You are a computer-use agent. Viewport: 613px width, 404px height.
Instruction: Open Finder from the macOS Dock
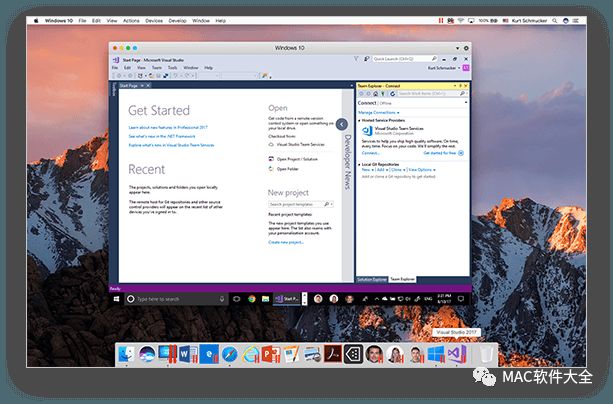(x=126, y=354)
